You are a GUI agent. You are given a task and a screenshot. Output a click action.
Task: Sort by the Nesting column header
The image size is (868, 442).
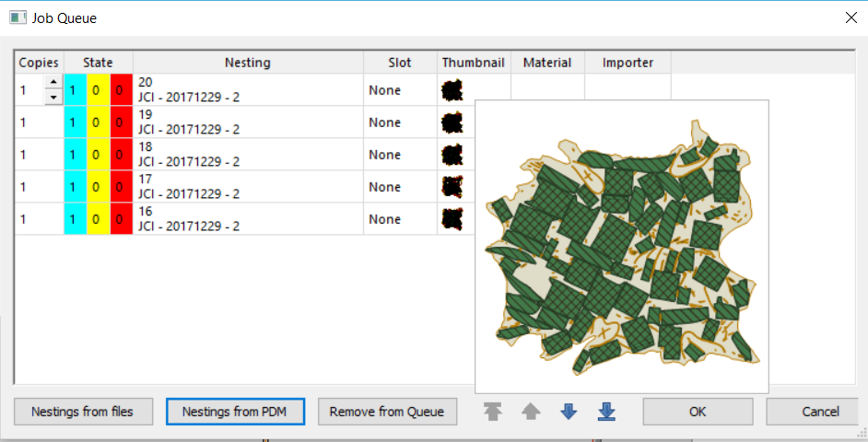(x=248, y=63)
